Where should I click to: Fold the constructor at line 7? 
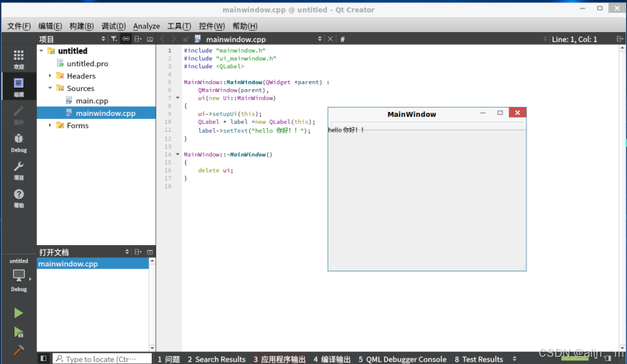pos(177,98)
